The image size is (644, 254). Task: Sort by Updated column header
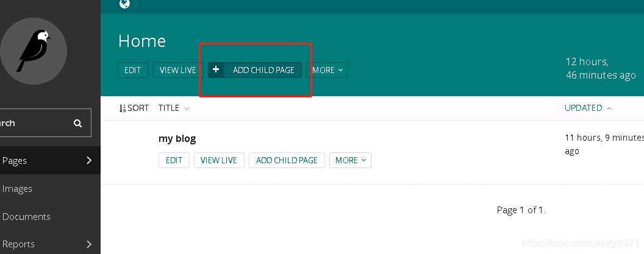click(588, 108)
